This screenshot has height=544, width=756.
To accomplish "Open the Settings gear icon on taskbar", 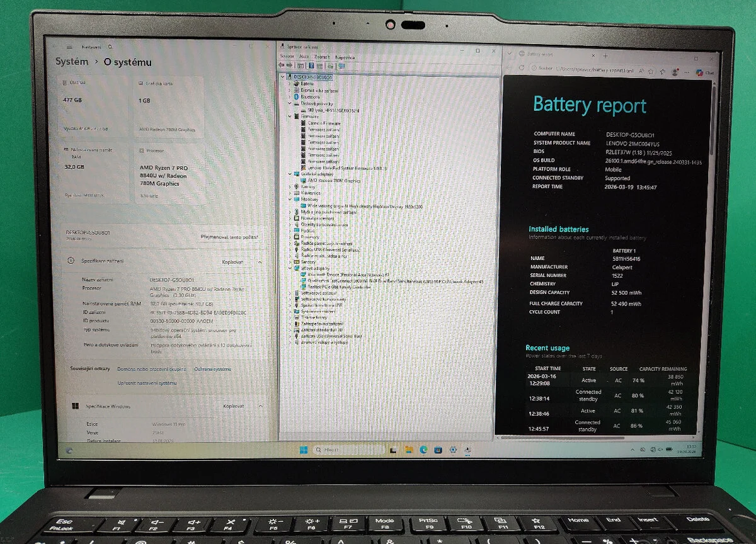I will point(454,450).
